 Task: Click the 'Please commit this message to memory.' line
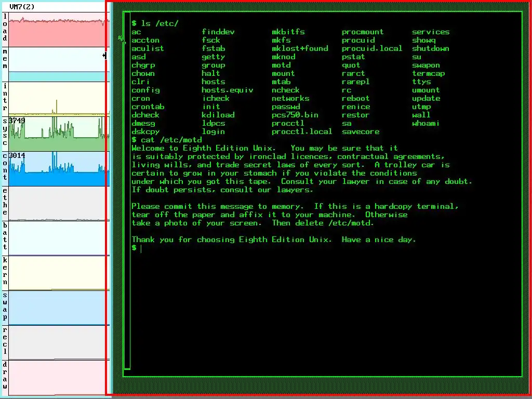coord(295,206)
